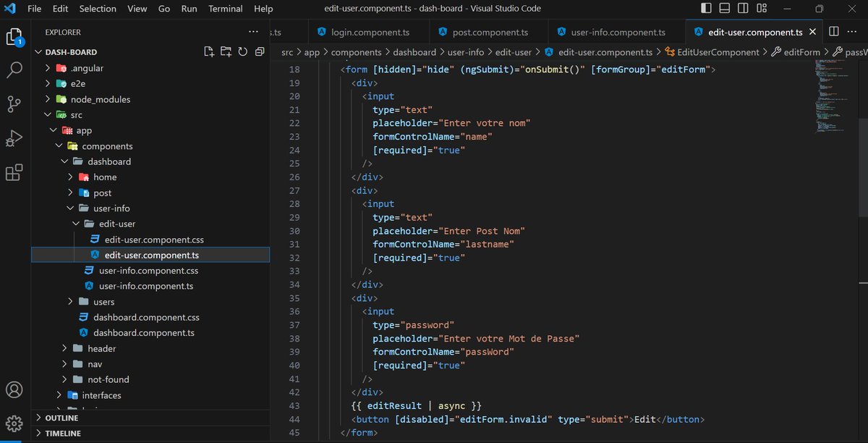Open the Selection menu
This screenshot has height=443, width=868.
98,9
